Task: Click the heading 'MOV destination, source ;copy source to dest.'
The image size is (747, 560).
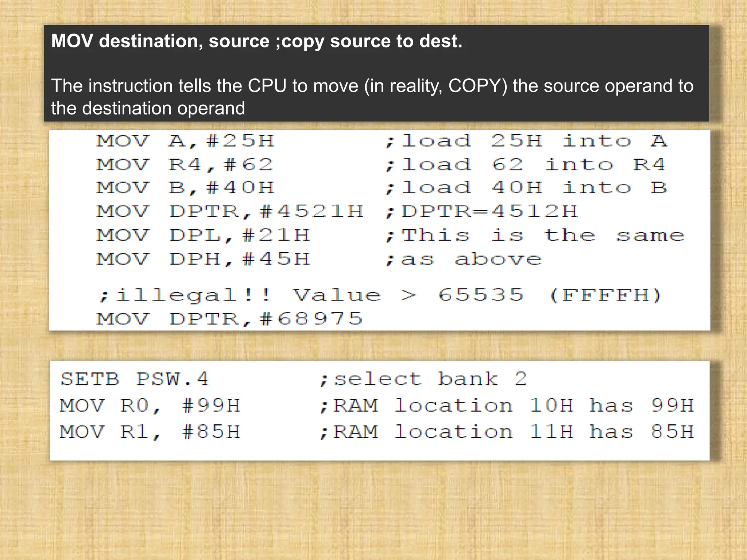Action: point(257,41)
